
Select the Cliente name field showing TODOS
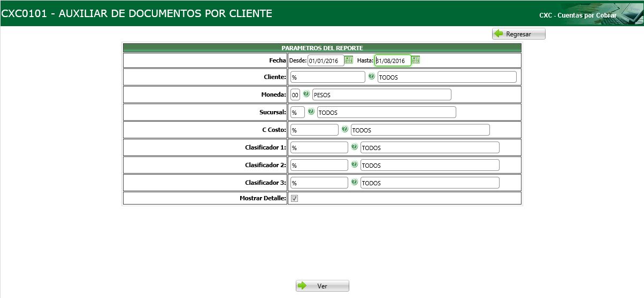click(x=447, y=77)
